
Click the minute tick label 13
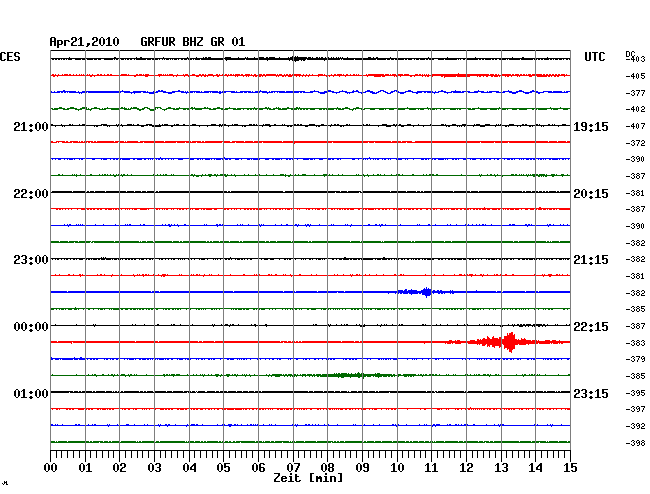coord(501,467)
